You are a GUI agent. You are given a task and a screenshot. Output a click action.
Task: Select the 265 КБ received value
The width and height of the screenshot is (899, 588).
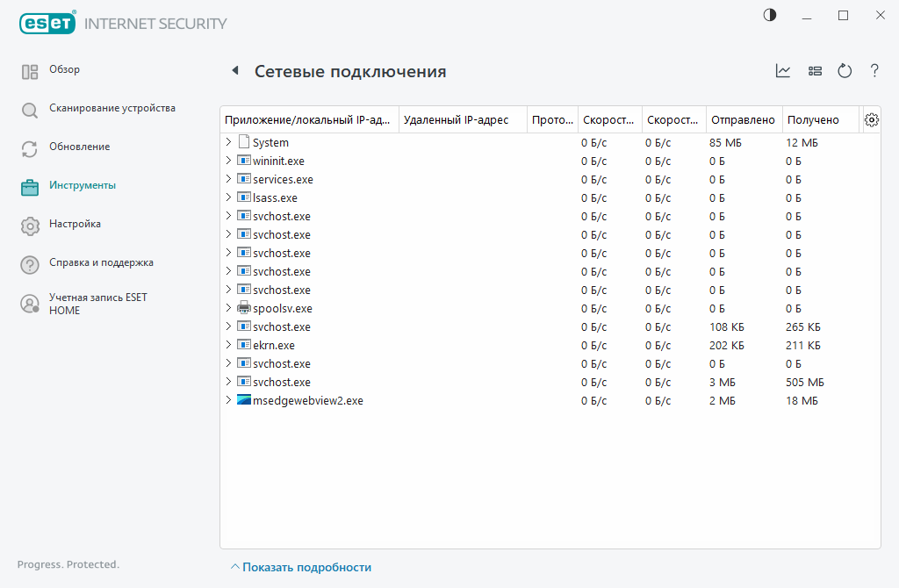point(802,326)
